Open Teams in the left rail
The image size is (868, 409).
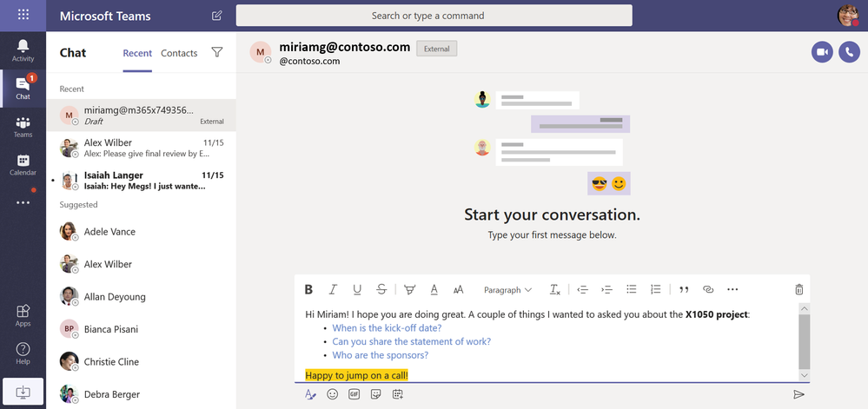23,127
